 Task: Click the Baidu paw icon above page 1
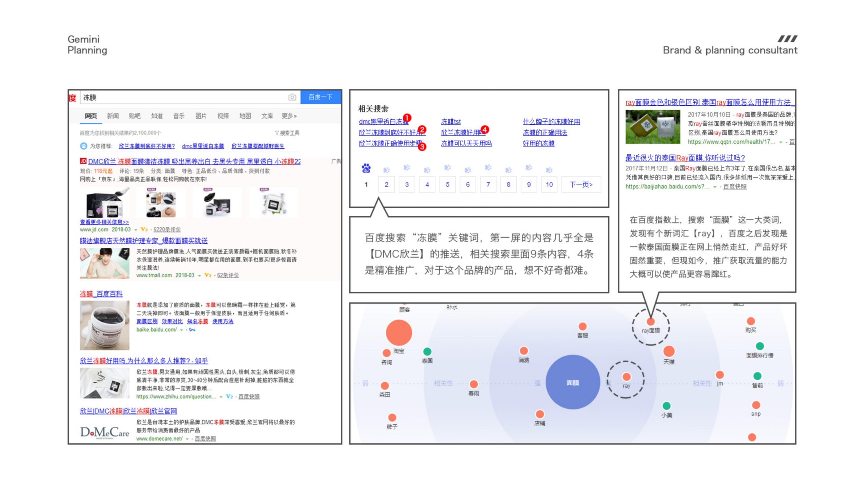coord(366,168)
